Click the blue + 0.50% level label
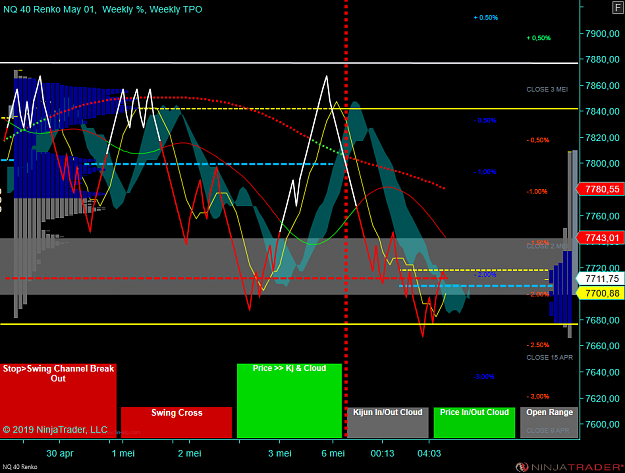The width and height of the screenshot is (625, 473). pos(485,18)
